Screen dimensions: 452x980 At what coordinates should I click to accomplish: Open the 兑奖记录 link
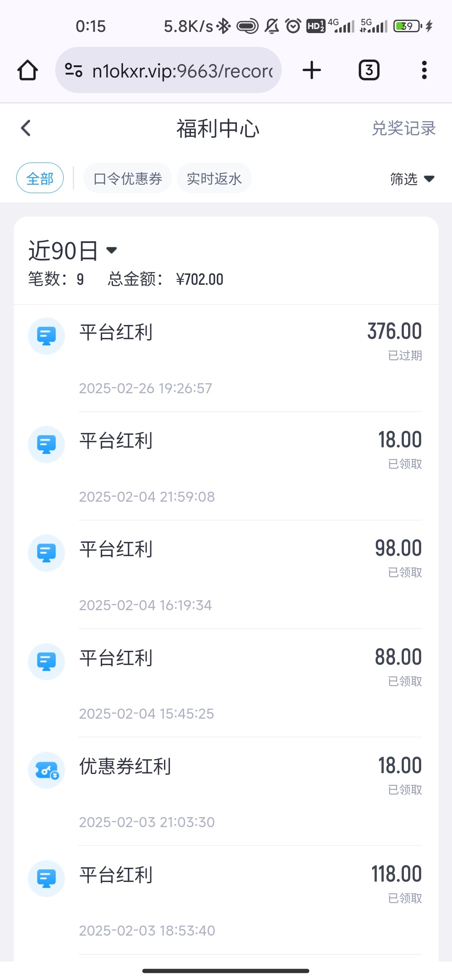coord(403,128)
